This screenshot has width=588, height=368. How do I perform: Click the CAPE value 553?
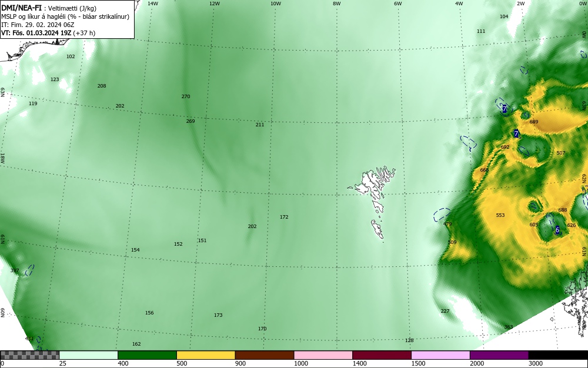(x=500, y=216)
